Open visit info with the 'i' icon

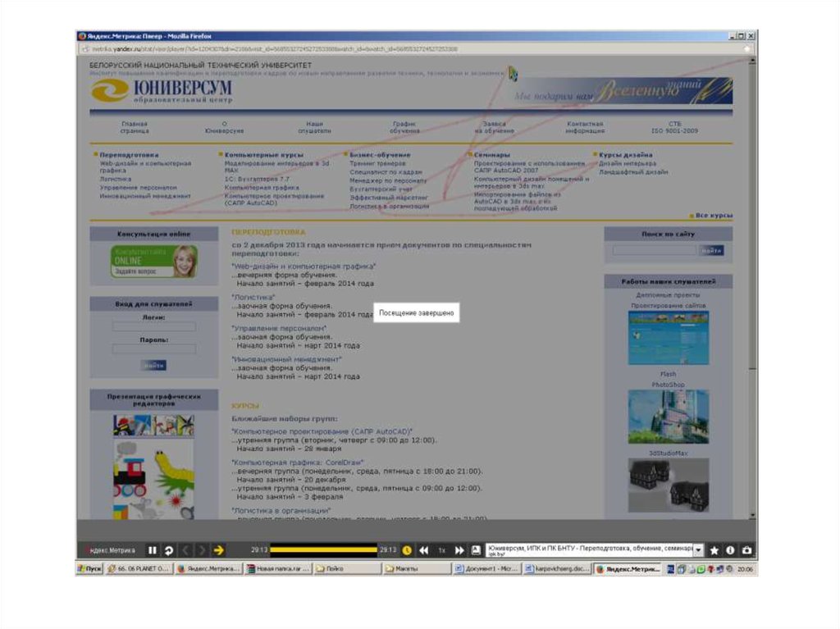coord(730,550)
